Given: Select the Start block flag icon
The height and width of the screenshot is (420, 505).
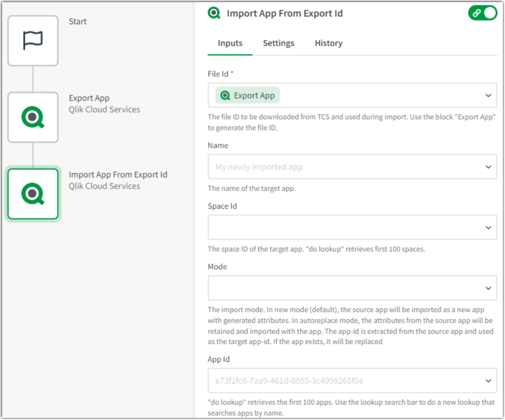Looking at the screenshot, I should click(x=33, y=40).
